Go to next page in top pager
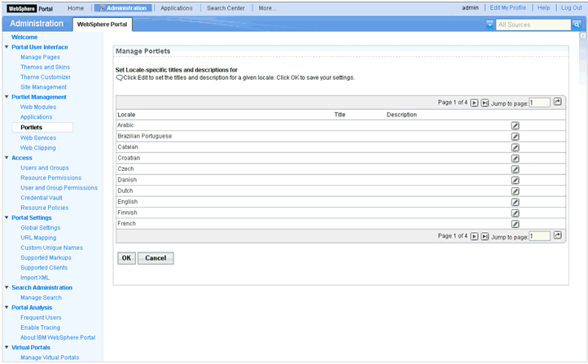This screenshot has height=364, width=588. 474,103
